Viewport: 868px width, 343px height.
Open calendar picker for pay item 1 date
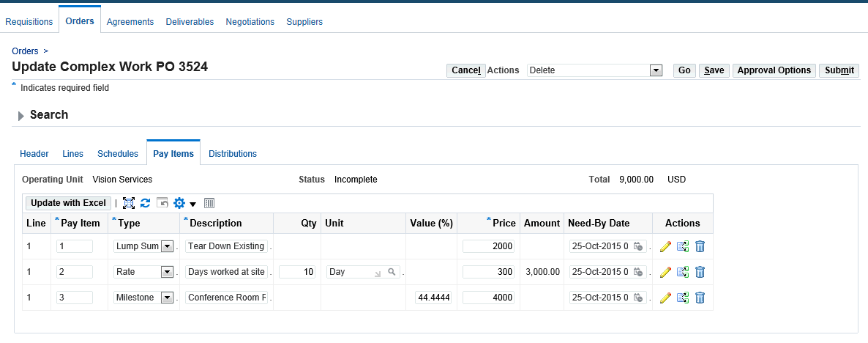click(638, 246)
